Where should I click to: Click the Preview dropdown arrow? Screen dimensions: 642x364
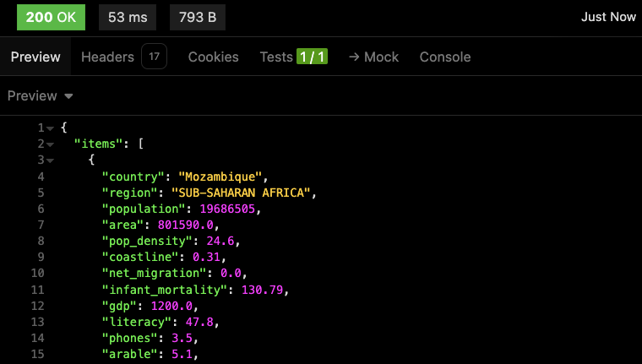[x=68, y=96]
